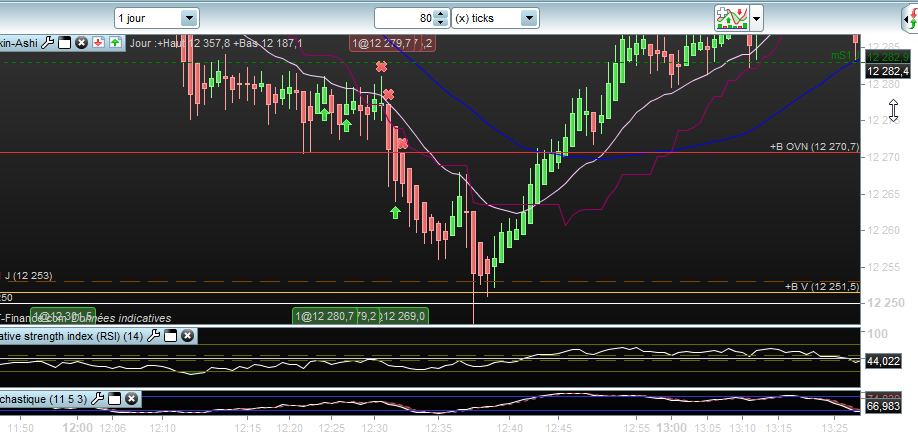Click the current price tag 12 282,4
Image resolution: width=918 pixels, height=435 pixels.
(x=888, y=71)
